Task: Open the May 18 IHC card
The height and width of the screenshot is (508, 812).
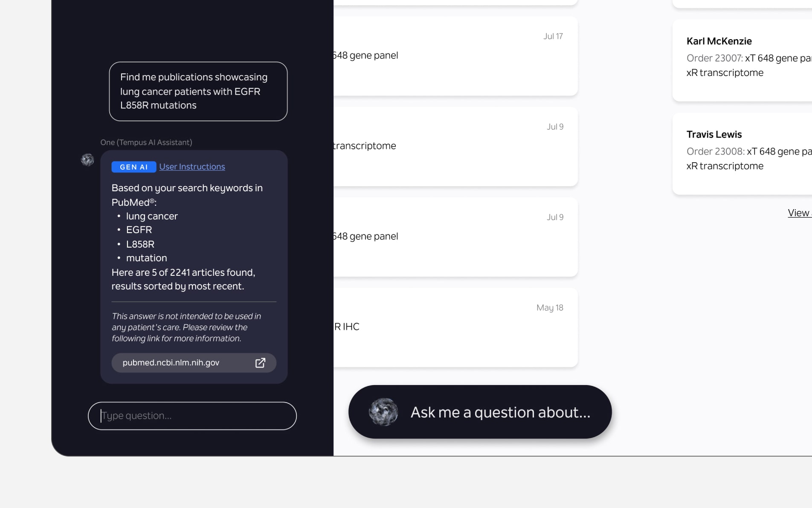Action: 455,327
